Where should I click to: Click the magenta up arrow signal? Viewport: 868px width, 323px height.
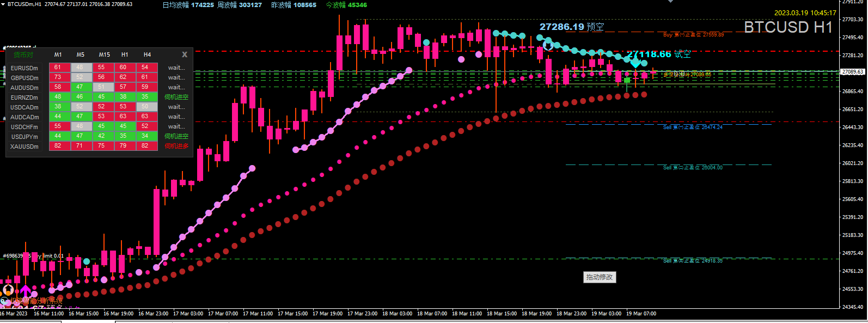[x=26, y=291]
